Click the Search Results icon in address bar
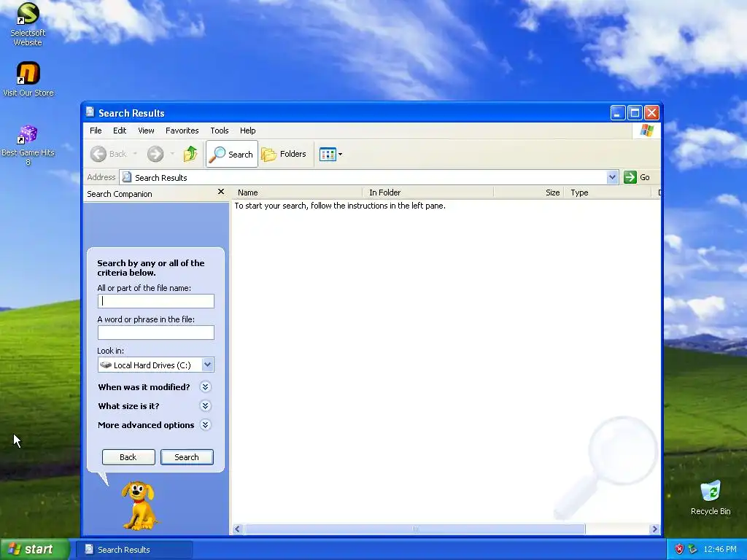The height and width of the screenshot is (560, 747). coord(127,177)
